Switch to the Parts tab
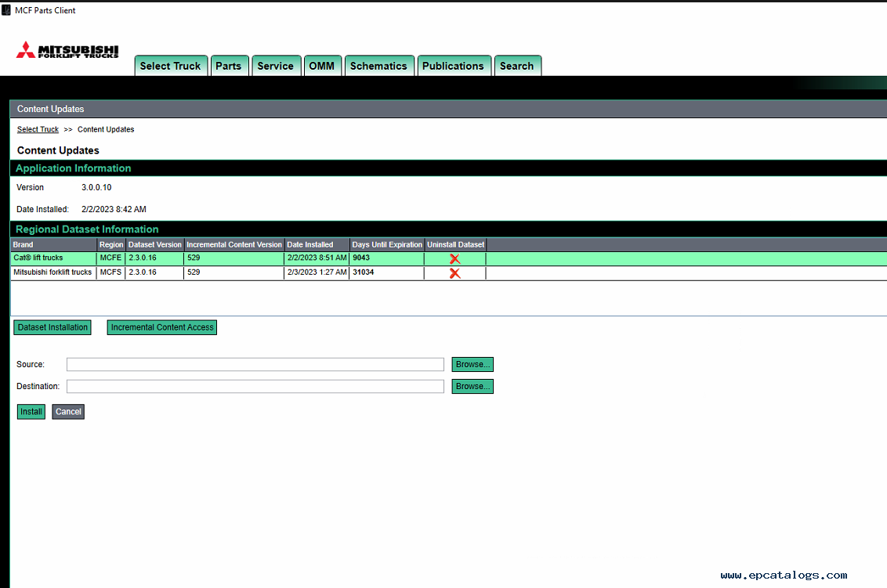Screen dimensions: 887x588 click(x=229, y=66)
